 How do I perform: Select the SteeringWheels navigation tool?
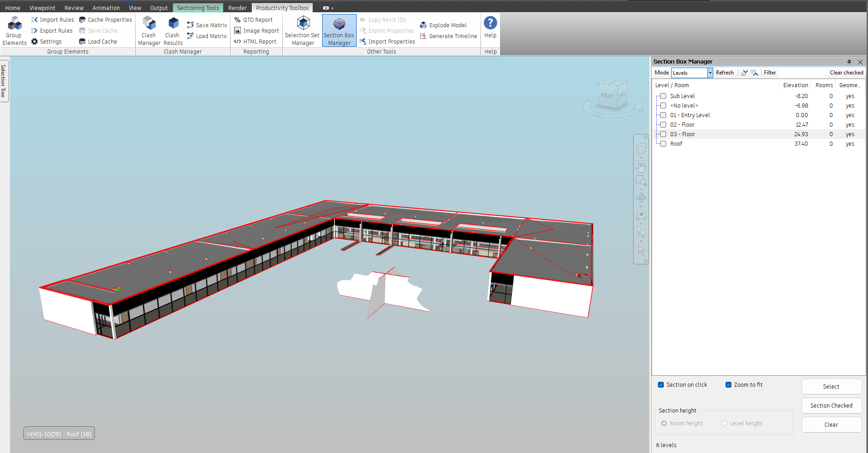point(641,149)
